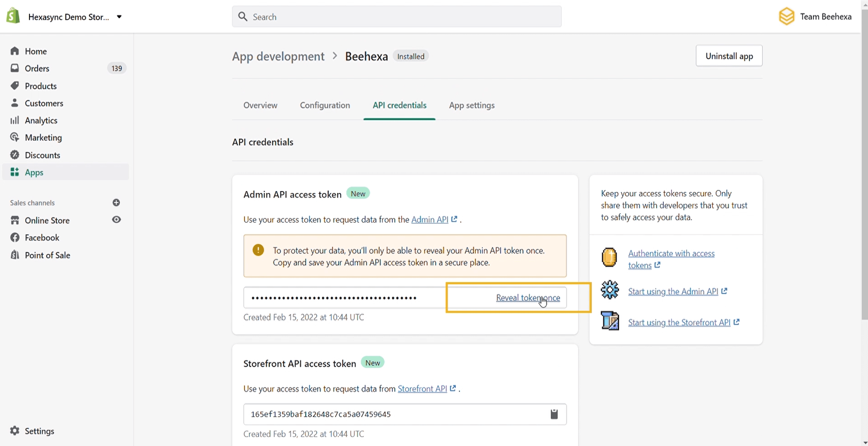Copy Storefront token with clipboard icon
Image resolution: width=868 pixels, height=446 pixels.
(554, 414)
